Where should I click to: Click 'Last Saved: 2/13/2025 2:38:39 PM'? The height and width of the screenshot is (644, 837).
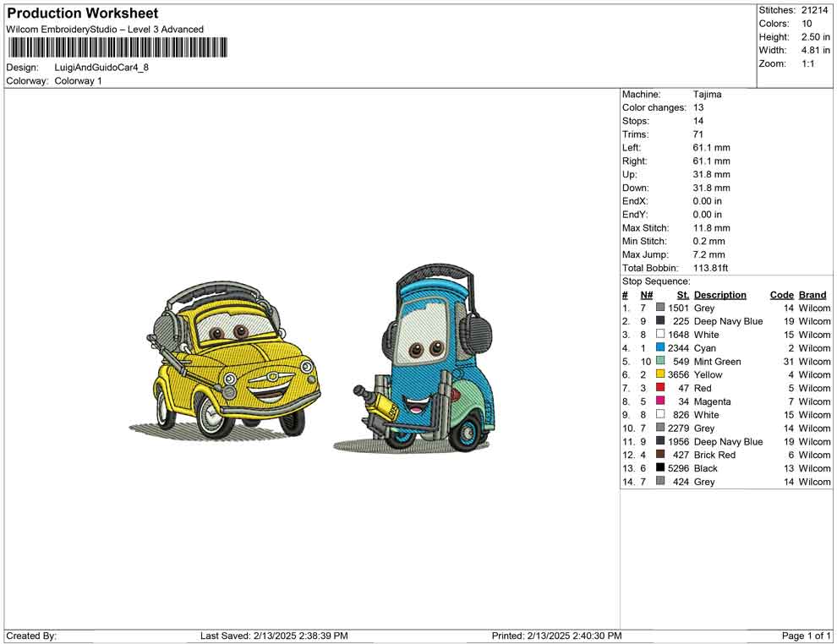[x=275, y=636]
